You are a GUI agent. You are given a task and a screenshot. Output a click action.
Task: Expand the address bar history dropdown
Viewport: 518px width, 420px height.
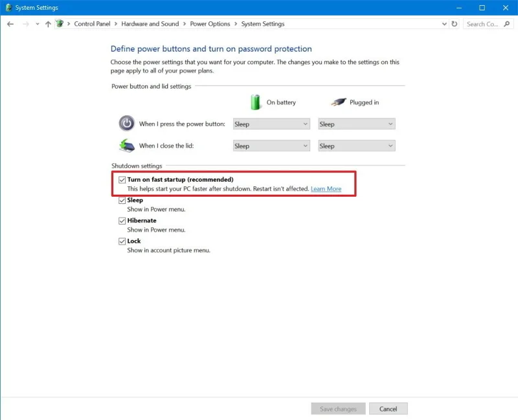[x=444, y=23]
